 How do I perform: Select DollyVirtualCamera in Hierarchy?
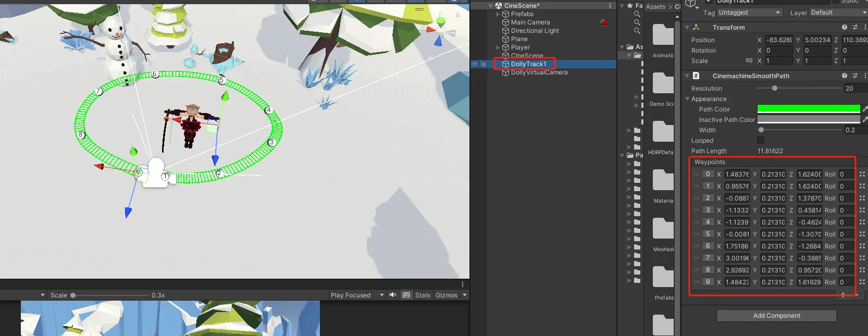point(539,72)
